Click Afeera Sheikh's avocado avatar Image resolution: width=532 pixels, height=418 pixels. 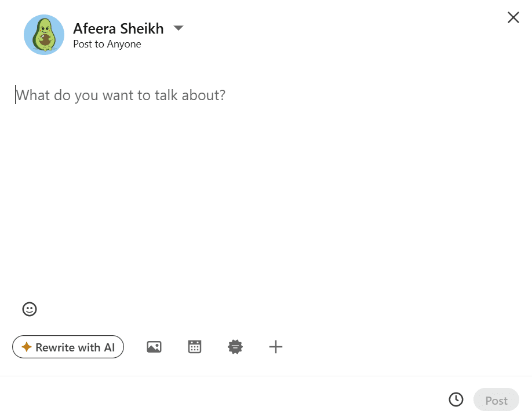pos(43,35)
